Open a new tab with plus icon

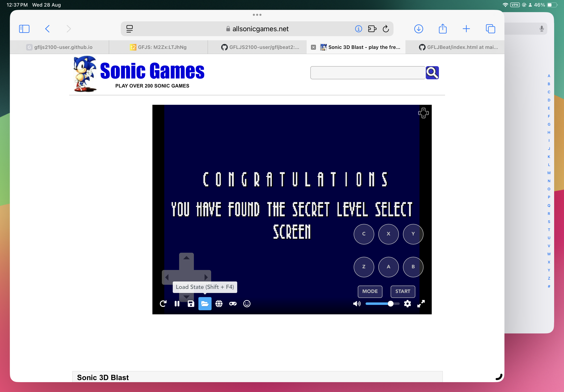466,29
